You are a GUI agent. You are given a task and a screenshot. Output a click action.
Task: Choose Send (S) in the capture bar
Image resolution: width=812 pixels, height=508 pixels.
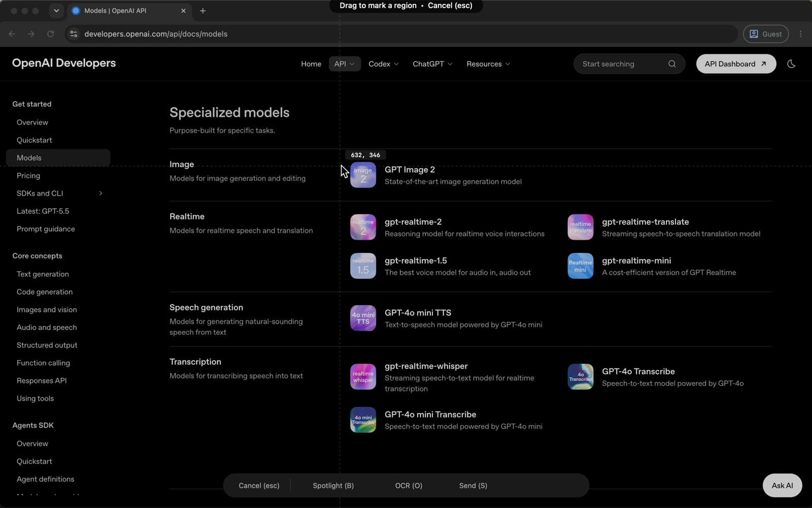pyautogui.click(x=473, y=486)
